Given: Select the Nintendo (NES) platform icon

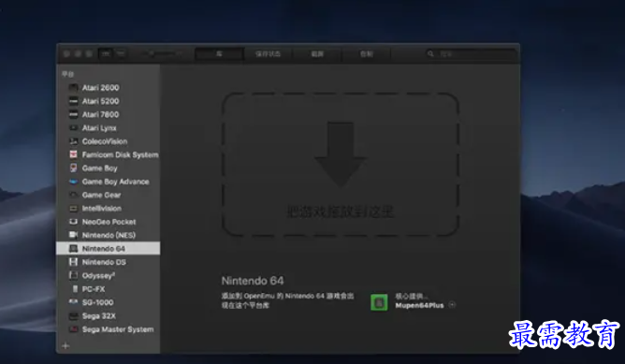Looking at the screenshot, I should pos(73,235).
